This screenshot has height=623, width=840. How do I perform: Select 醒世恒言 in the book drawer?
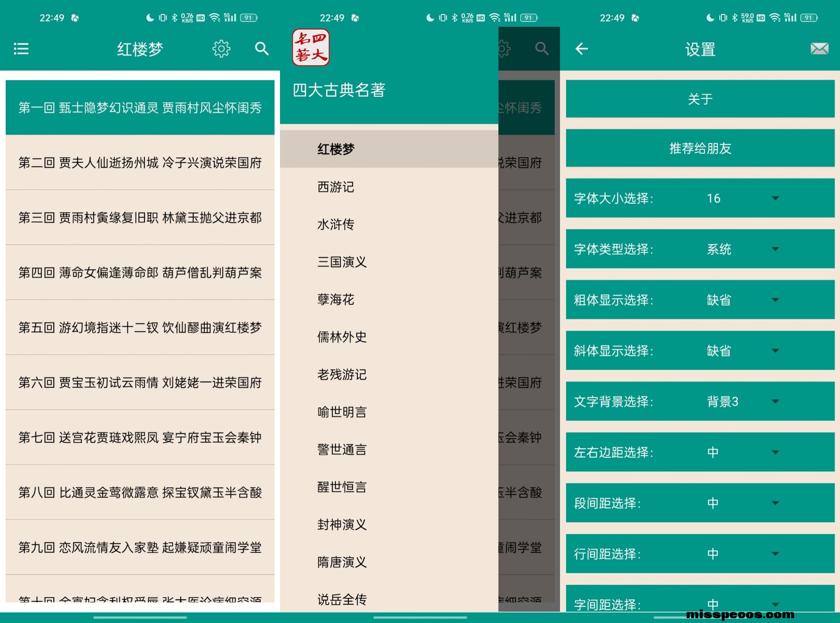pyautogui.click(x=389, y=487)
